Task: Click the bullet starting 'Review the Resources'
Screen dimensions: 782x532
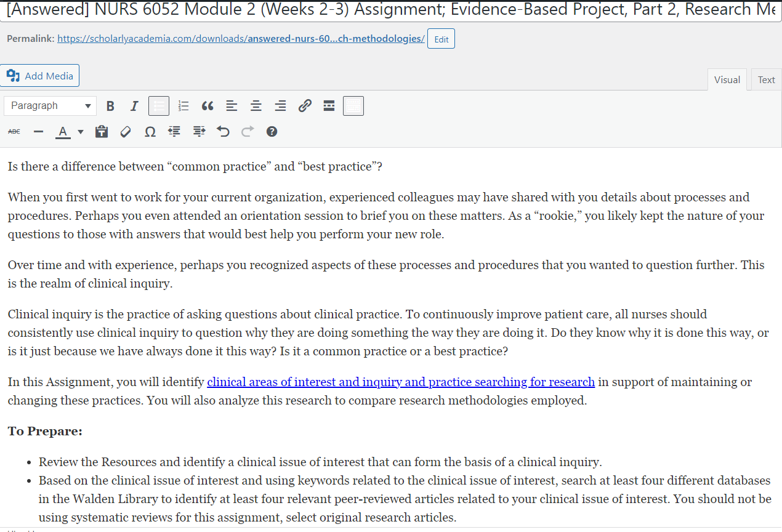Action: pos(320,462)
